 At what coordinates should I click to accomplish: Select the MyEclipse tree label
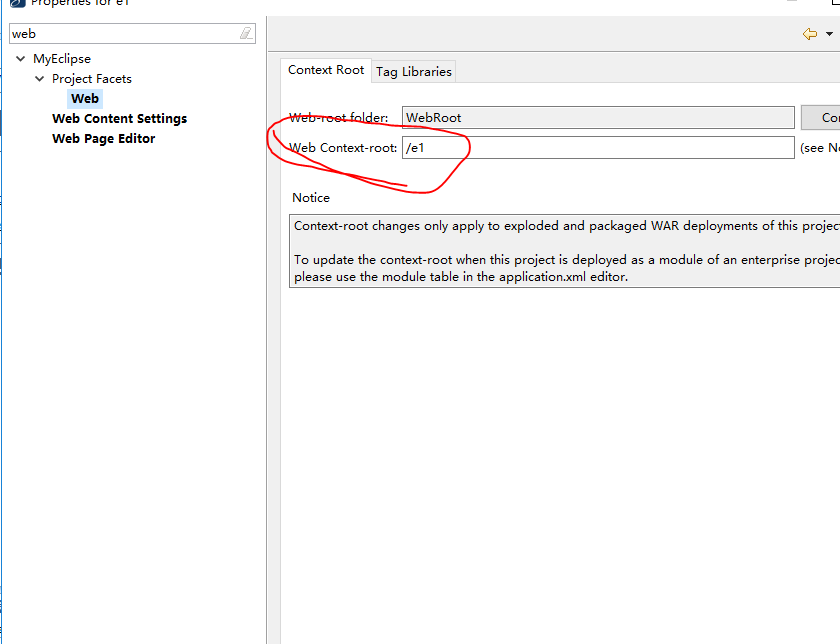62,58
